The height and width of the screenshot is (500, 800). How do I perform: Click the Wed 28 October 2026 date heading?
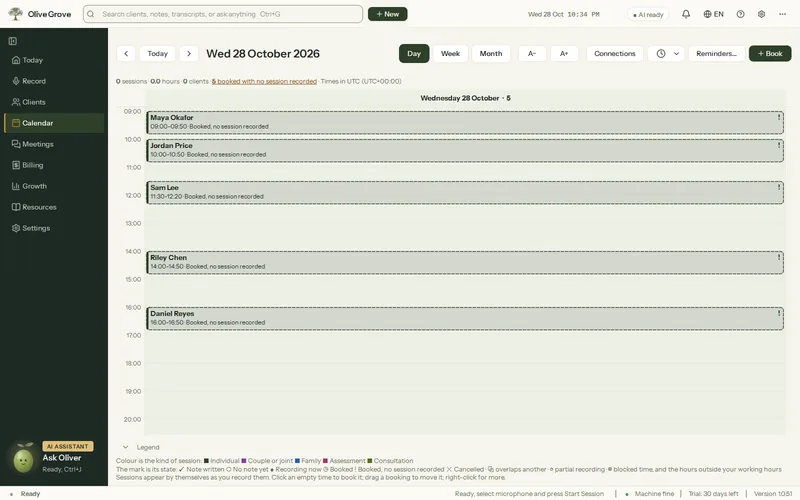tap(263, 54)
